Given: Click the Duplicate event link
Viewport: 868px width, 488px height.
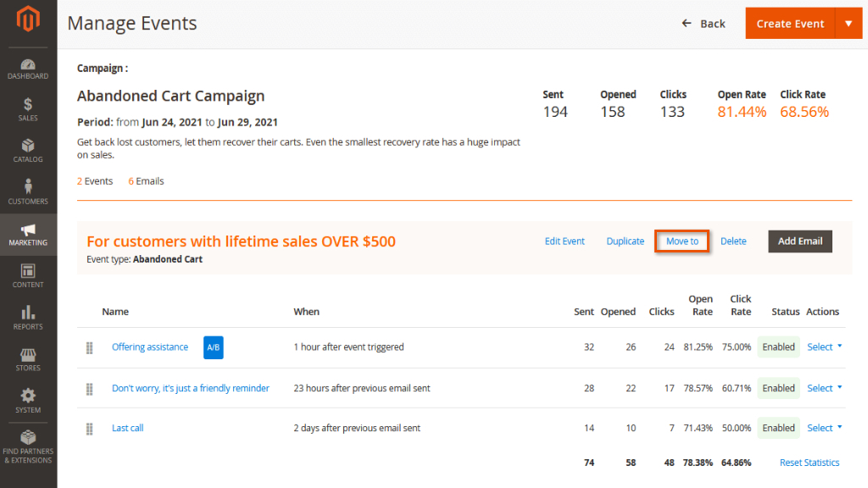Looking at the screenshot, I should (x=625, y=241).
